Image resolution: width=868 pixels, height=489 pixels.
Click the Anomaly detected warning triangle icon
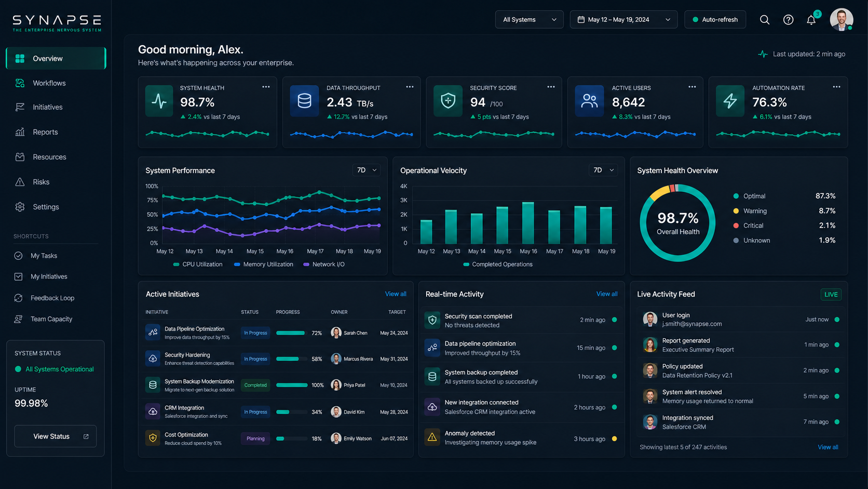point(432,438)
